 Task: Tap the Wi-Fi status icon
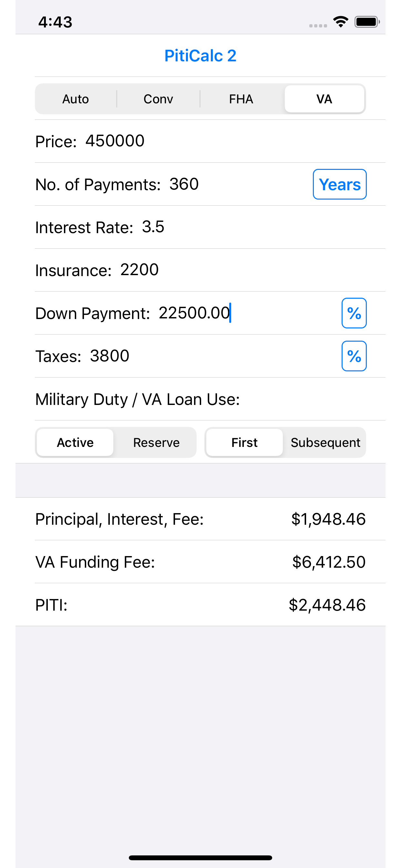[340, 22]
